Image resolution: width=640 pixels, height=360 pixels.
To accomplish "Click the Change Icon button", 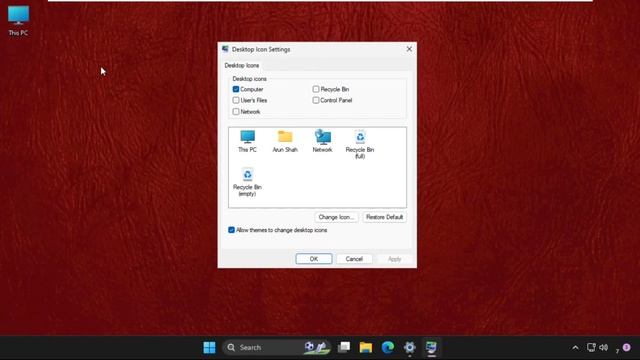I will (336, 217).
